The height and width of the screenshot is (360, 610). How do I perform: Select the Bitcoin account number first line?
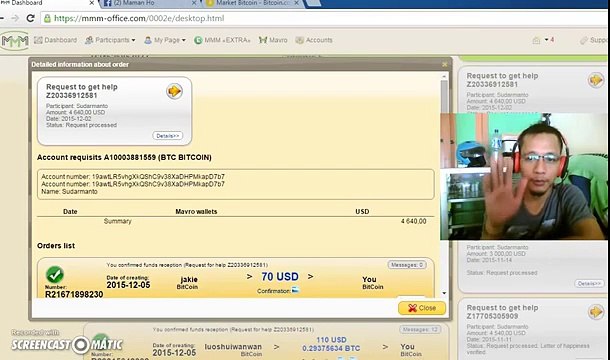133,176
